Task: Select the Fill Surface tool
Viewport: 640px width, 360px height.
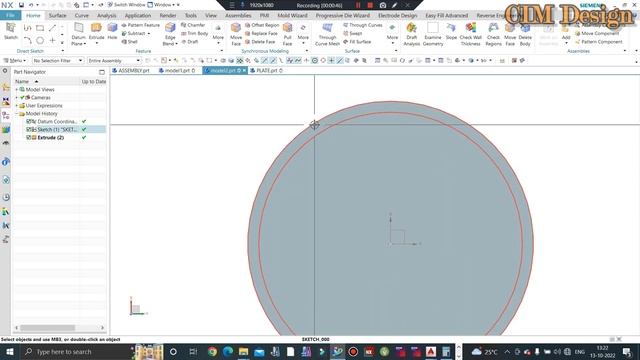Action: [357, 42]
